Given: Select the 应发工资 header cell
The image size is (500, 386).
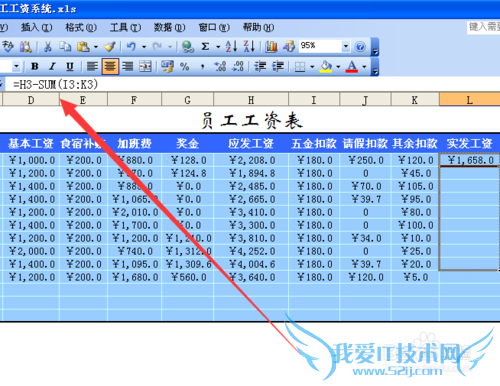Looking at the screenshot, I should pos(251,144).
